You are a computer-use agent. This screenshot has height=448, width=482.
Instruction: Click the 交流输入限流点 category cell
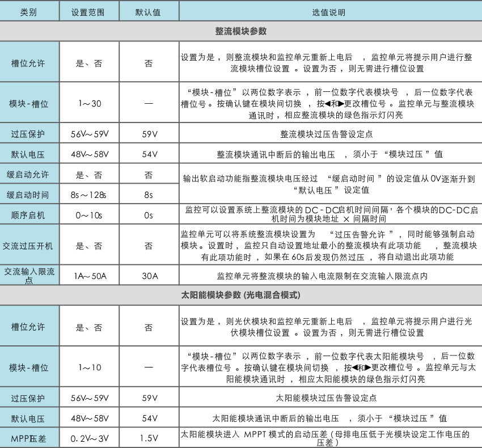click(x=29, y=276)
